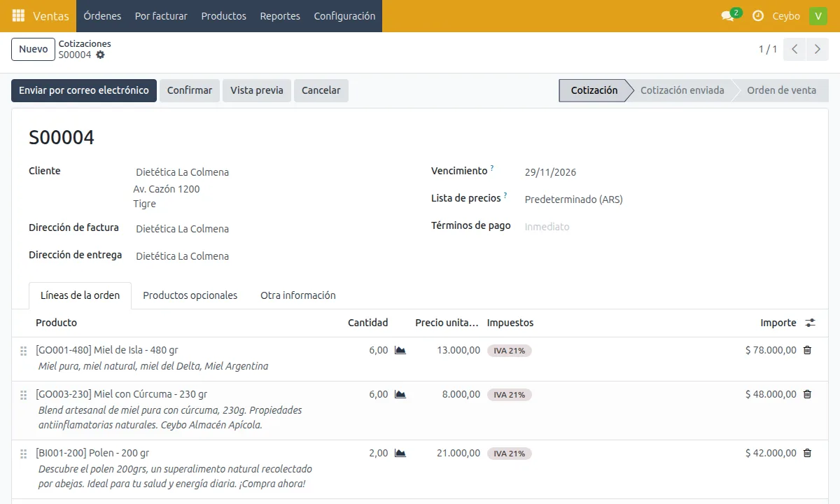Click the Nuevo button
This screenshot has width=840, height=504.
click(x=34, y=49)
